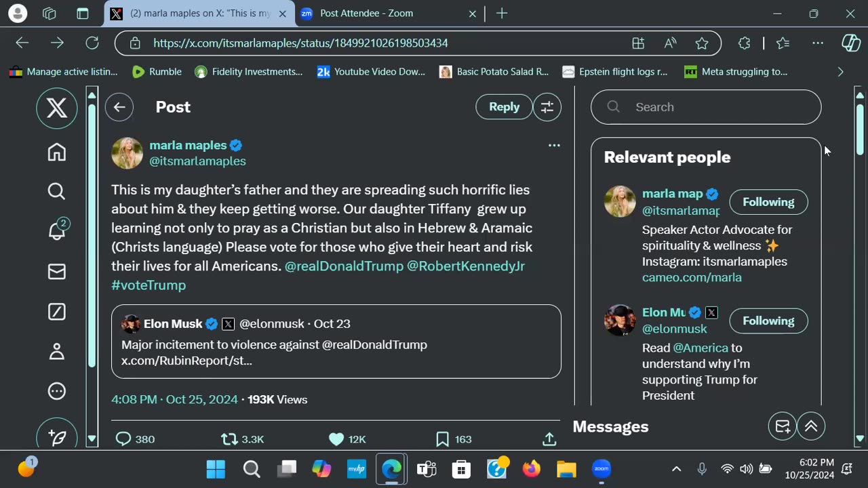Refresh the page
868x488 pixels.
[x=92, y=43]
